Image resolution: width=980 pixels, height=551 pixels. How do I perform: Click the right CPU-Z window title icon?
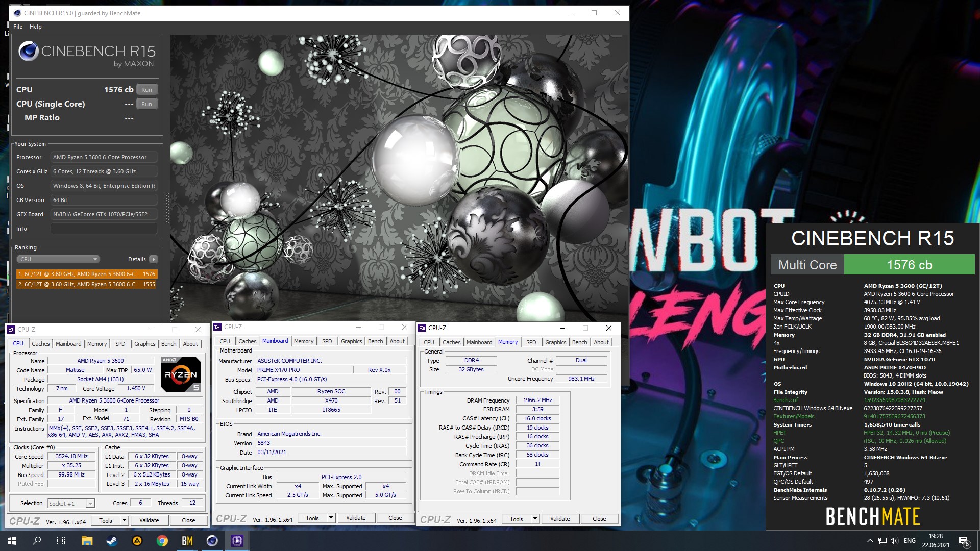[422, 328]
